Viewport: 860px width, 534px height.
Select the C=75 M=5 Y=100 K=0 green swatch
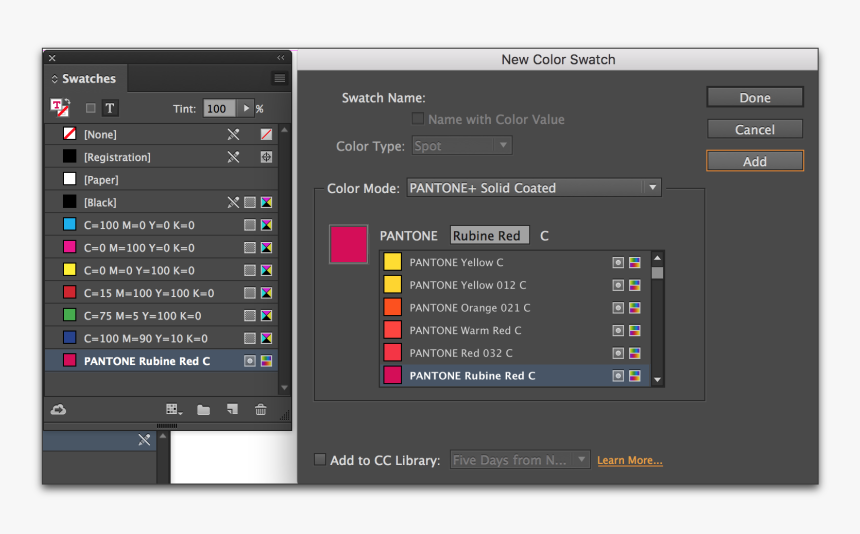pyautogui.click(x=161, y=316)
